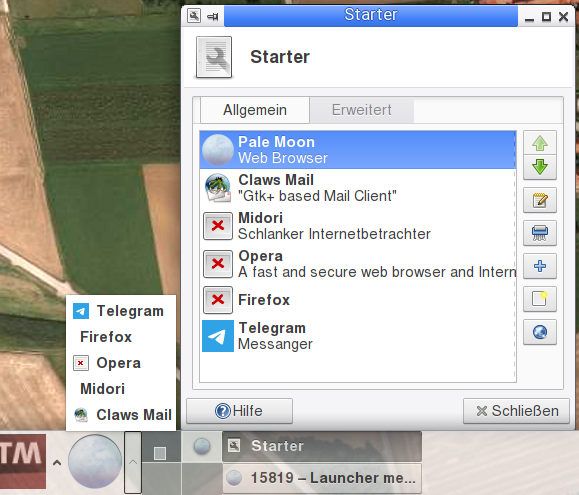
Task: Click the Pale Moon workspace in the pager
Action: click(x=202, y=447)
